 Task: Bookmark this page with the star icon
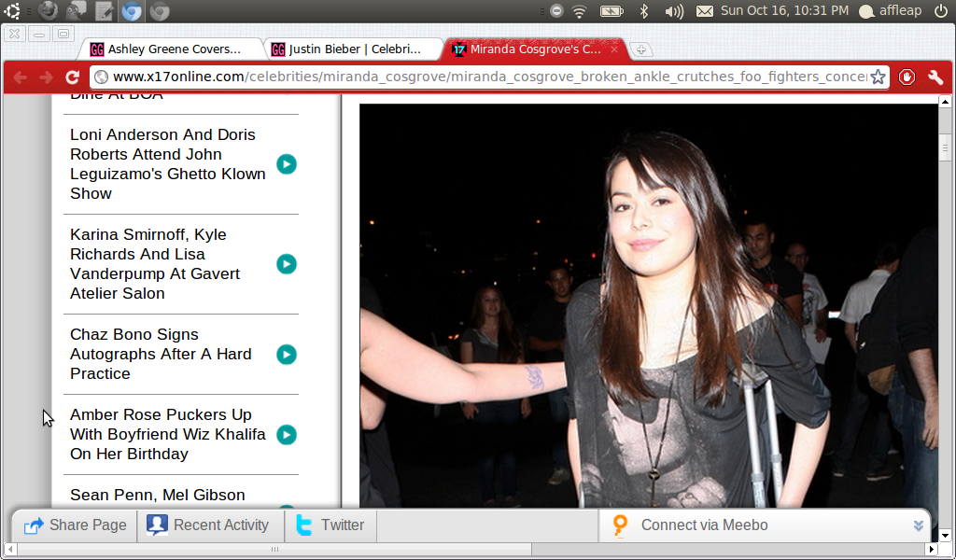(878, 77)
